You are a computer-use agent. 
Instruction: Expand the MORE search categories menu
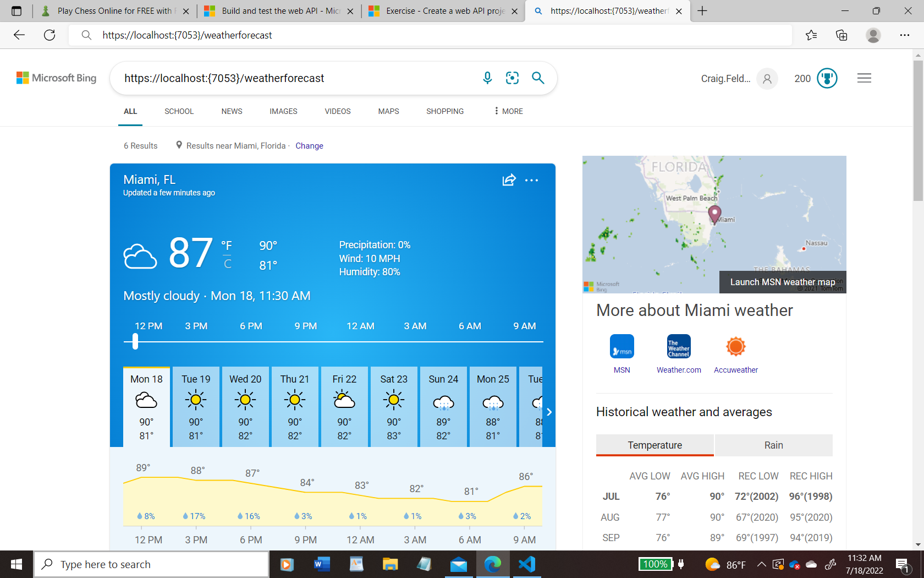509,111
